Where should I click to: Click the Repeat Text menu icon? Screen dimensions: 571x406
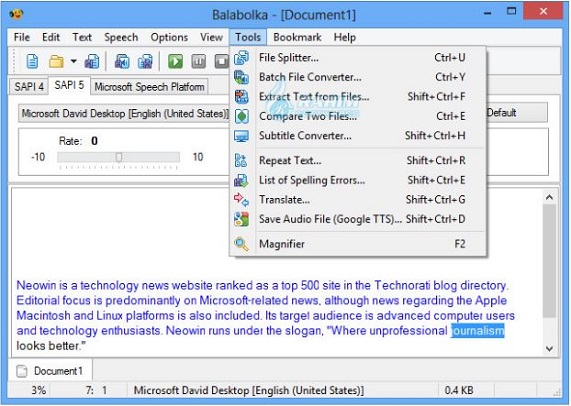tap(241, 161)
